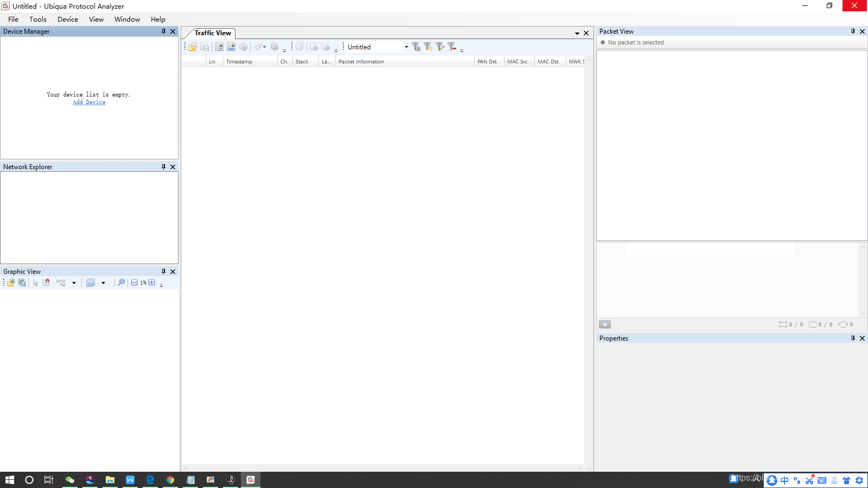Click the Add Device link
This screenshot has width=868, height=488.
[x=89, y=102]
